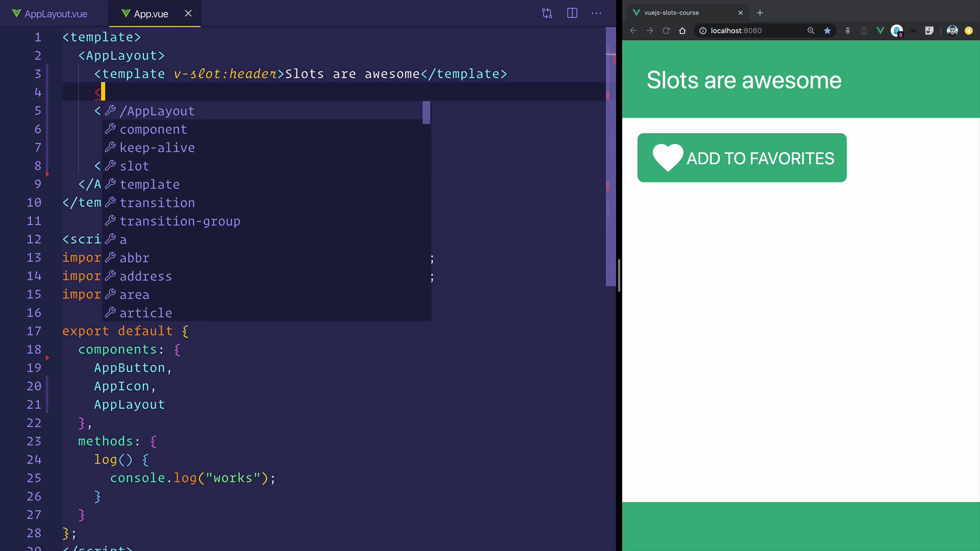Pick area from the autocomplete list

[262, 294]
